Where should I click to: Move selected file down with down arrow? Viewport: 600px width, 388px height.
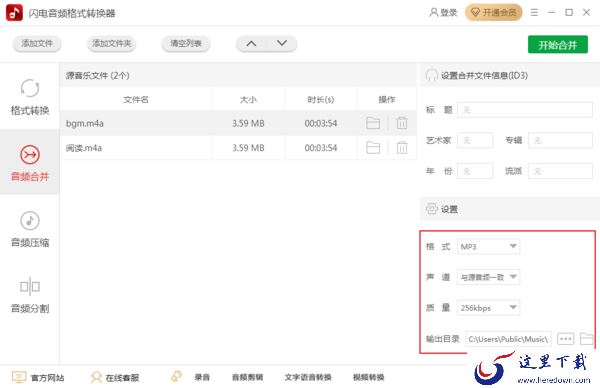[x=282, y=44]
